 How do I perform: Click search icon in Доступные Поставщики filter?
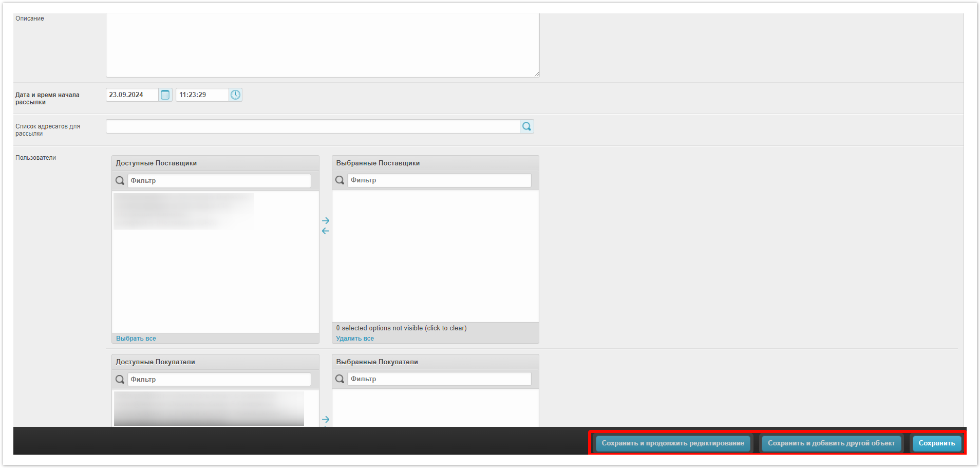(x=120, y=181)
